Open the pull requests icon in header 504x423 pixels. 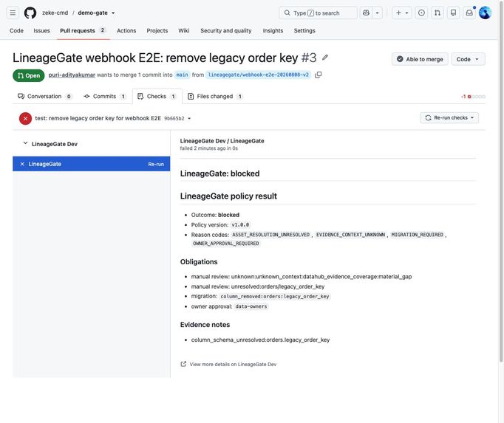437,13
